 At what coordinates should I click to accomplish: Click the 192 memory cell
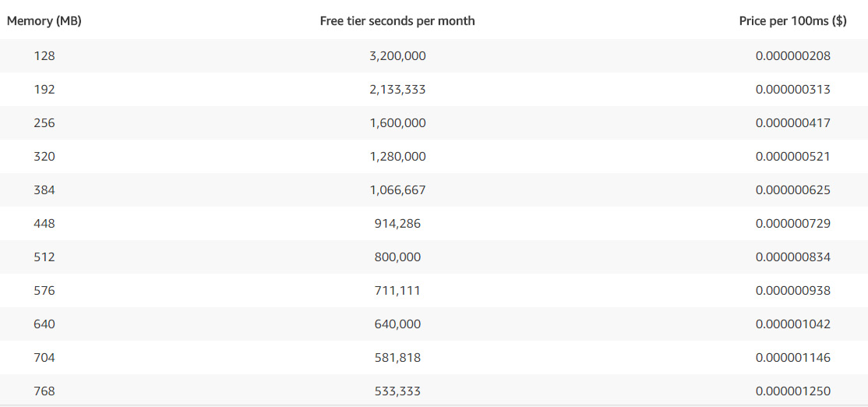(45, 90)
